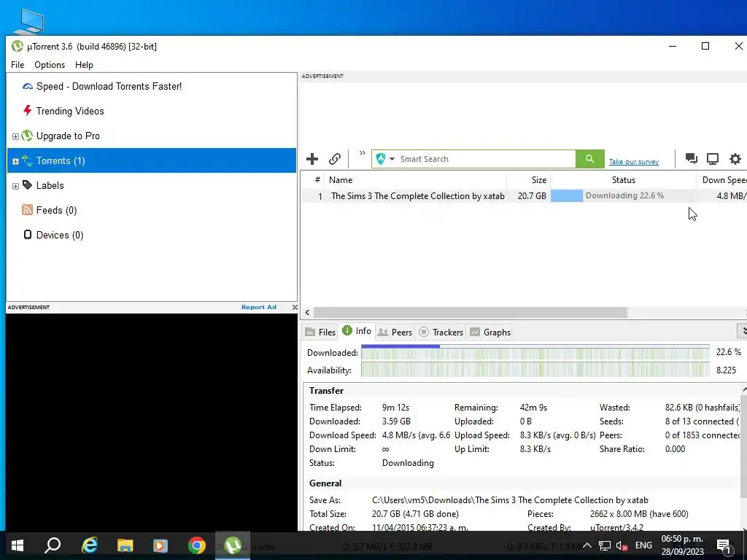Open the File menu
747x560 pixels.
pos(18,65)
